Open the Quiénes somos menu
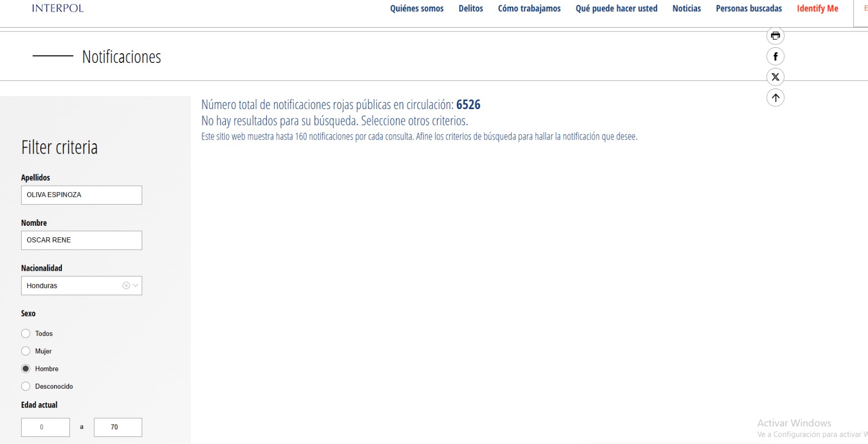This screenshot has height=444, width=868. [417, 9]
